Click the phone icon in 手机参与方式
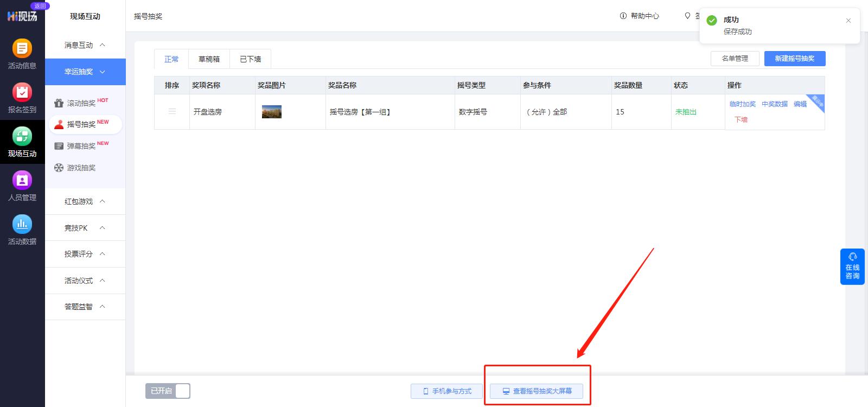The height and width of the screenshot is (407, 868). point(426,391)
